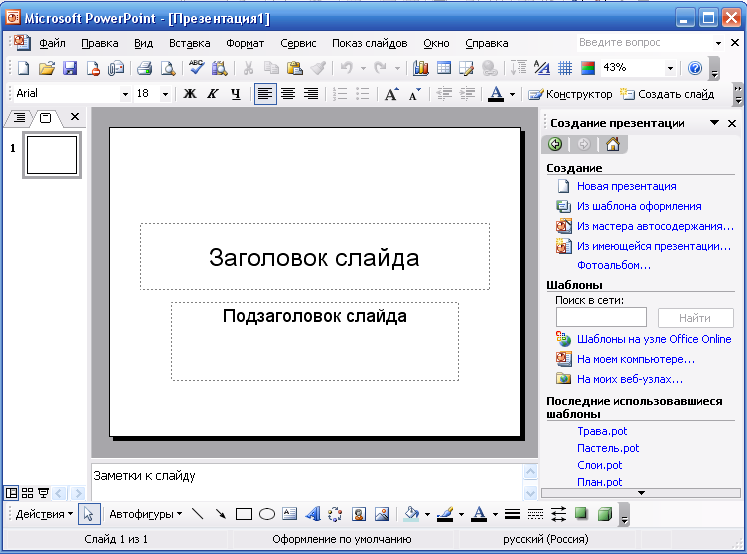Show grid icon in toolbar
This screenshot has width=747, height=554.
[565, 68]
